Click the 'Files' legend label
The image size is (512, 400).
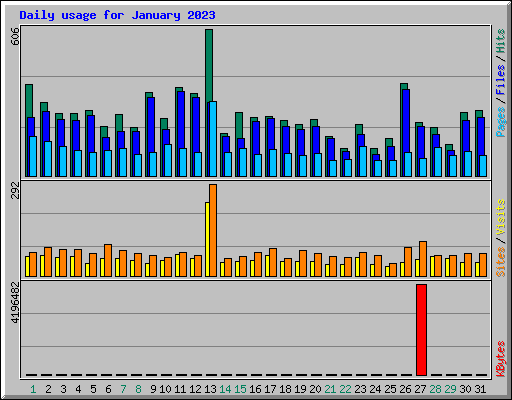pyautogui.click(x=500, y=80)
